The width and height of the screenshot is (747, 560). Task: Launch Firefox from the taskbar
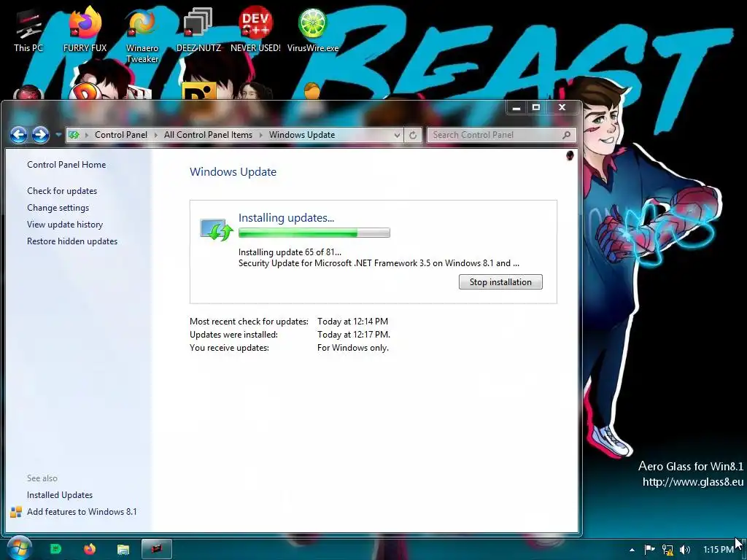click(89, 549)
